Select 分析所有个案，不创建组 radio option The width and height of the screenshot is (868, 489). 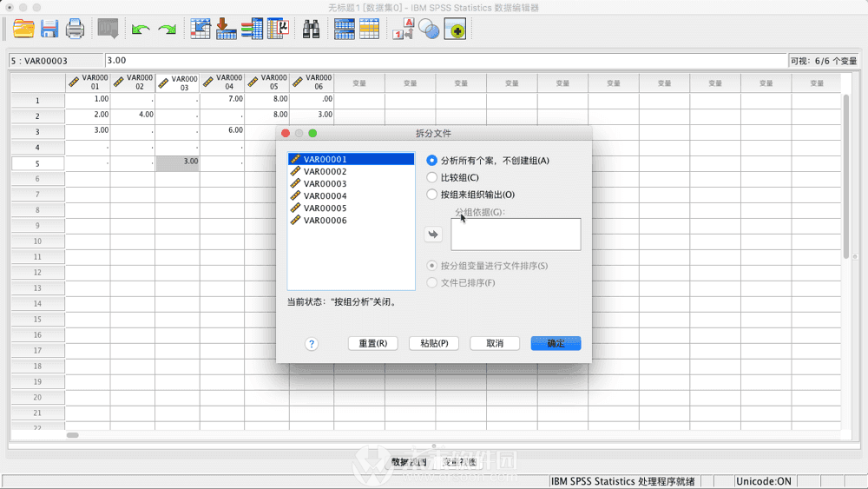tap(432, 161)
